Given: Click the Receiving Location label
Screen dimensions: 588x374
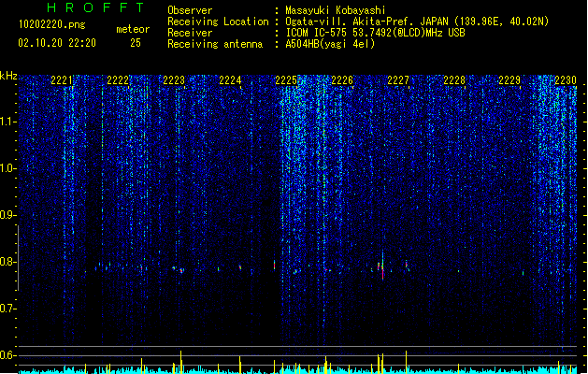Looking at the screenshot, I should (x=218, y=22).
